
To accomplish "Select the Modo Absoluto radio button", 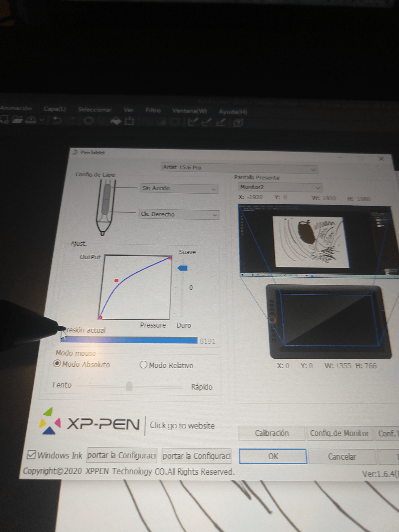I will click(57, 364).
